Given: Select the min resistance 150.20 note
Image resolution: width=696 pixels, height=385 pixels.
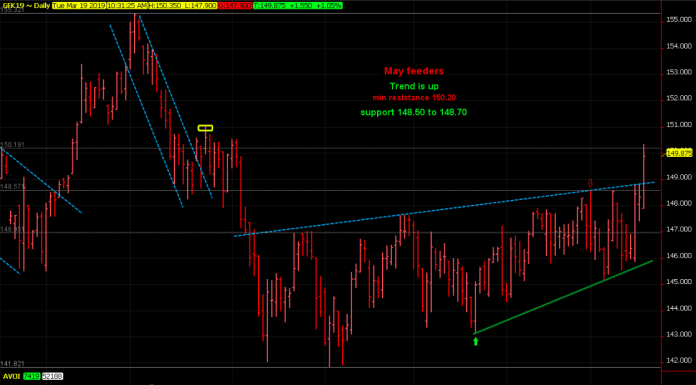Looking at the screenshot, I should coord(414,98).
